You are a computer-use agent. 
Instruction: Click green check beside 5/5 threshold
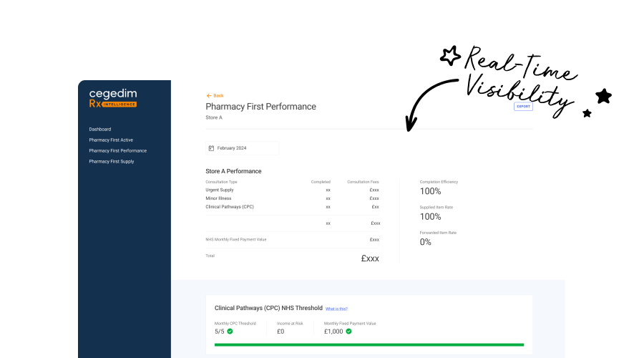click(x=230, y=332)
